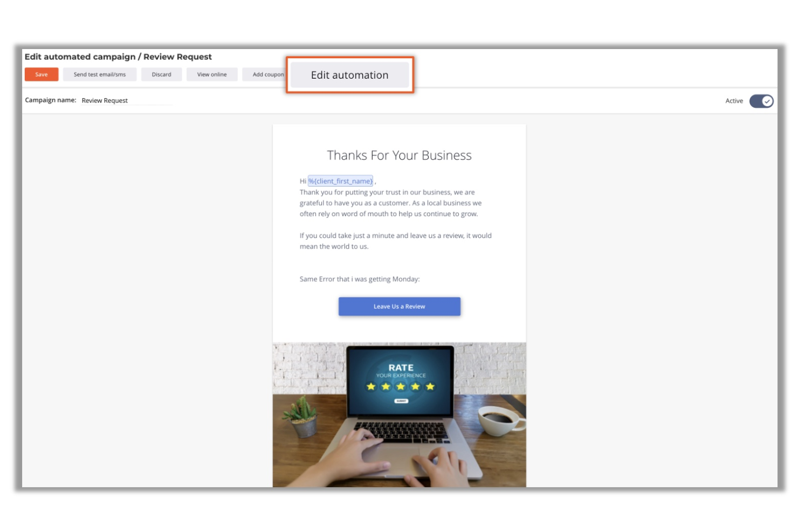The height and width of the screenshot is (532, 798).
Task: Click the Leave Us a Review button
Action: [399, 306]
